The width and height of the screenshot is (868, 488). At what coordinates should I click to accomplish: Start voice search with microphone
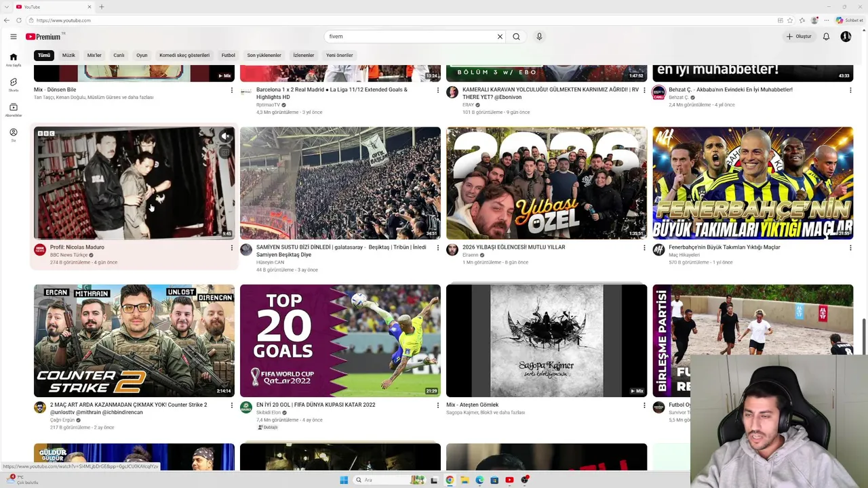[x=539, y=37]
